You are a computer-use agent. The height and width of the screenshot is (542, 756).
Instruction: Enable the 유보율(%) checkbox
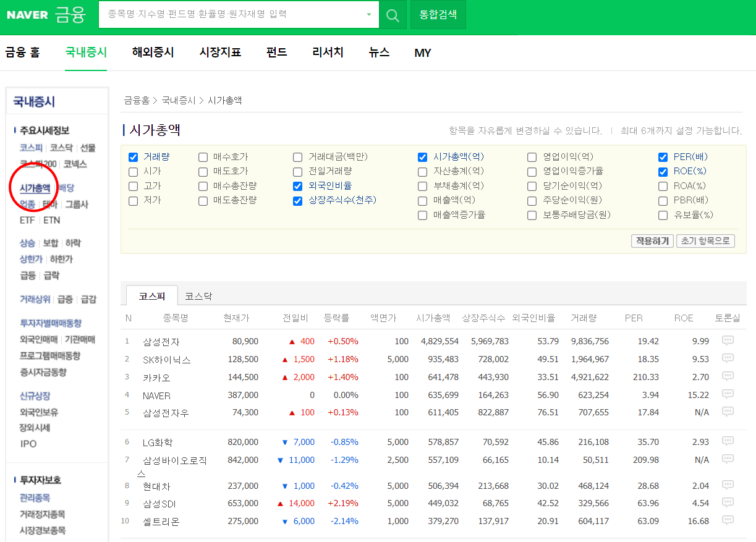point(663,216)
